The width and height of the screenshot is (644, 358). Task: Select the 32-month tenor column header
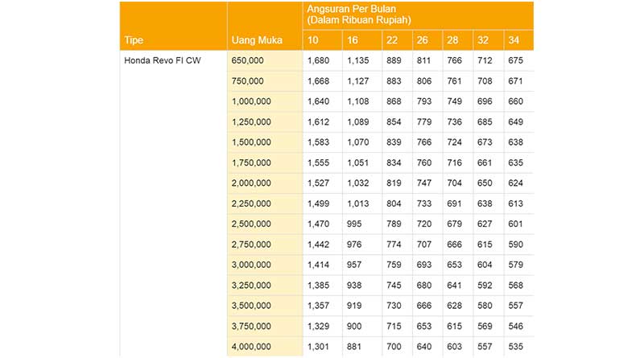click(485, 40)
